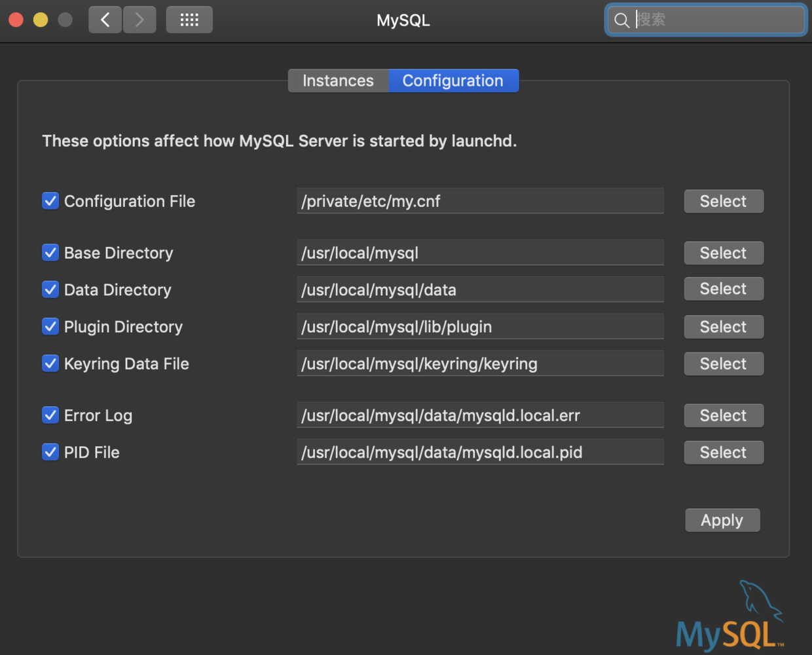Click the magnifier icon in search field

point(621,20)
